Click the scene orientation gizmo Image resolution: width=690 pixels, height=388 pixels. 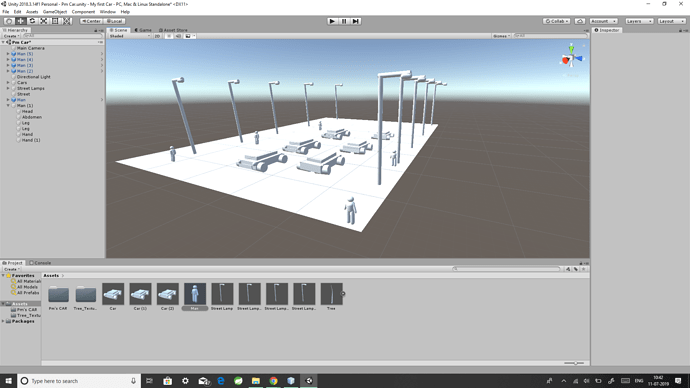click(x=571, y=58)
